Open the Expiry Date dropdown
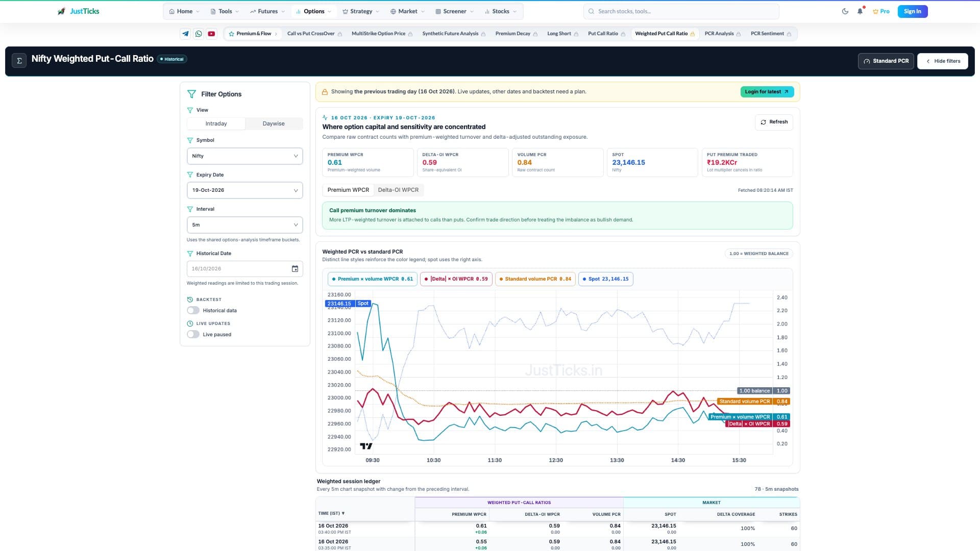The width and height of the screenshot is (980, 551). [245, 190]
